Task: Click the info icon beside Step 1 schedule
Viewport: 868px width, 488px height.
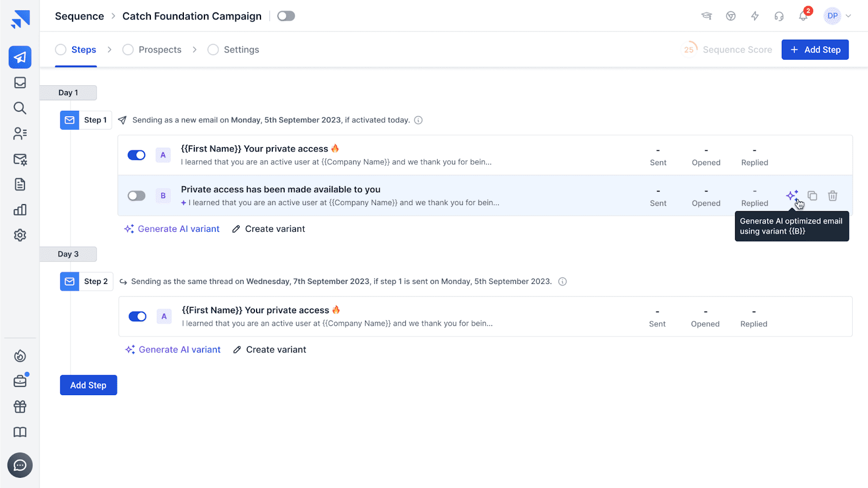Action: (x=418, y=121)
